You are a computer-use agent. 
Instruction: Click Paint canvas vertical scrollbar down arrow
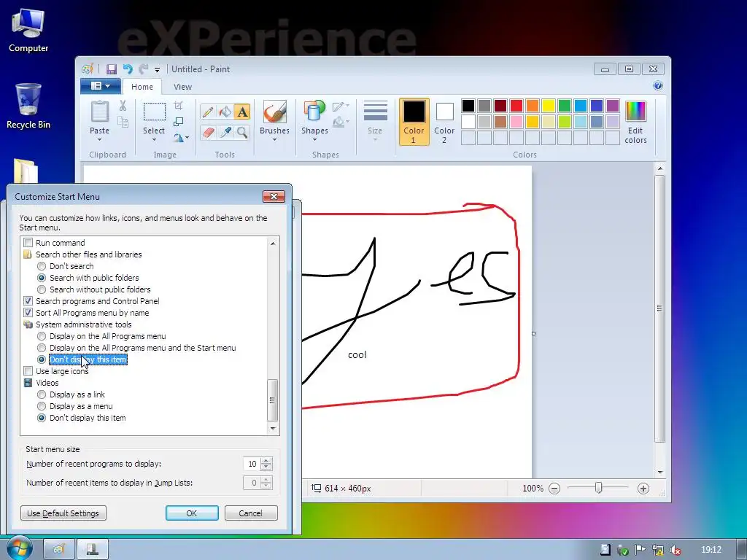click(659, 472)
